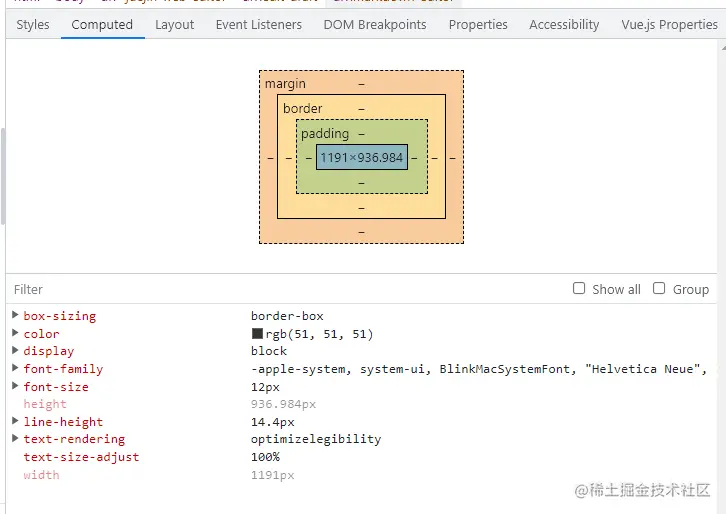Expand the font-size property
The width and height of the screenshot is (726, 514).
[x=15, y=386]
